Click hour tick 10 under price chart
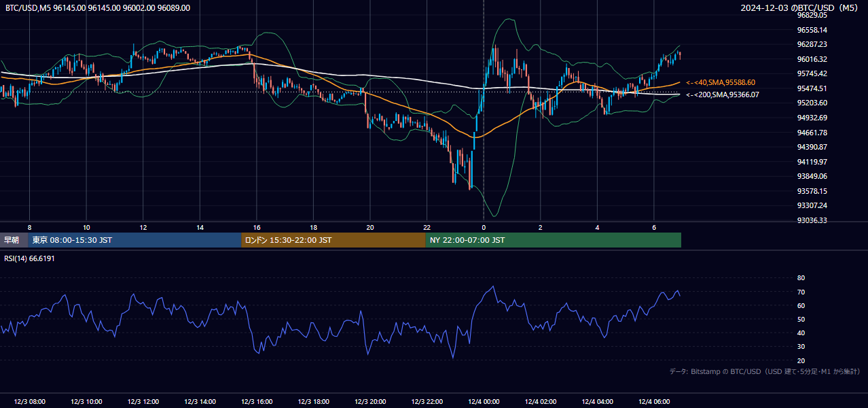 [86, 227]
